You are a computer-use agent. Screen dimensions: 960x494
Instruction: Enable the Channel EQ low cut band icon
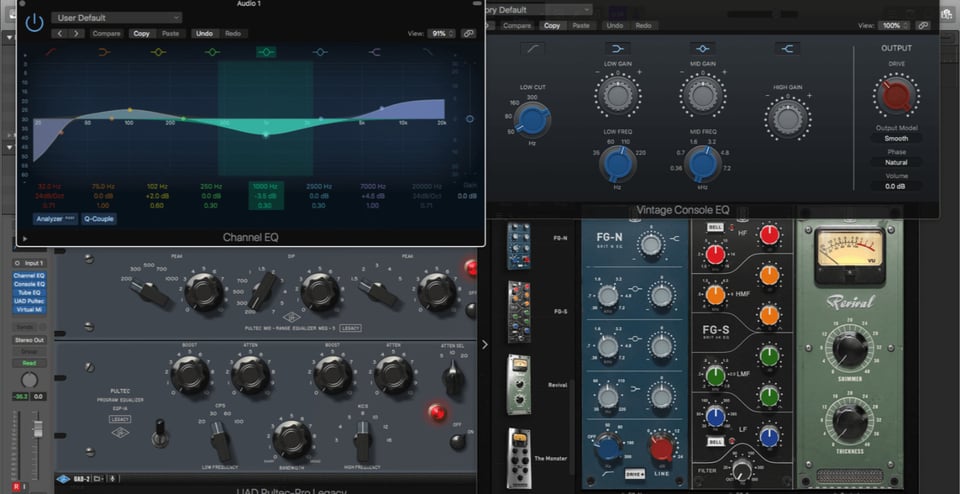point(50,51)
